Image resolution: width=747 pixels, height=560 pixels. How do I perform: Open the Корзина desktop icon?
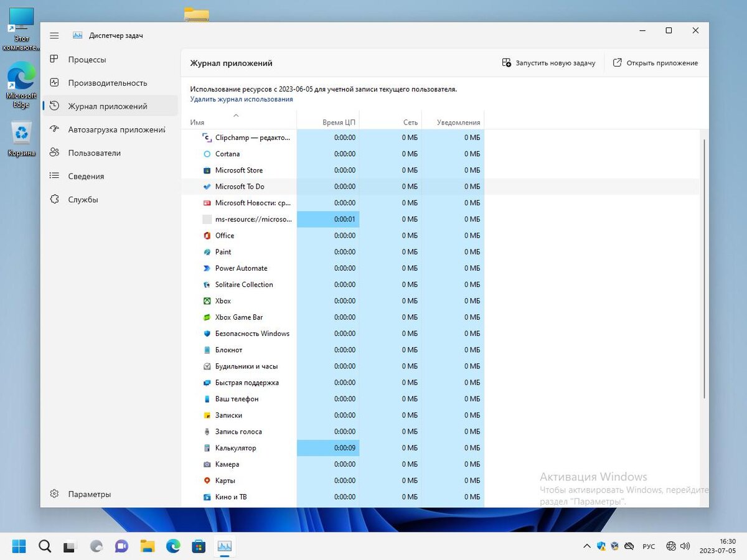click(22, 139)
